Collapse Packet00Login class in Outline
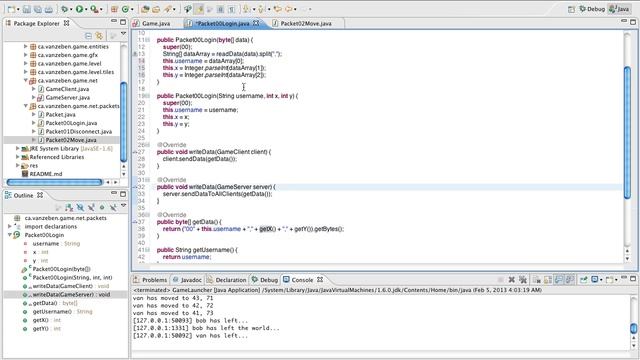The height and width of the screenshot is (360, 640). coord(9,235)
